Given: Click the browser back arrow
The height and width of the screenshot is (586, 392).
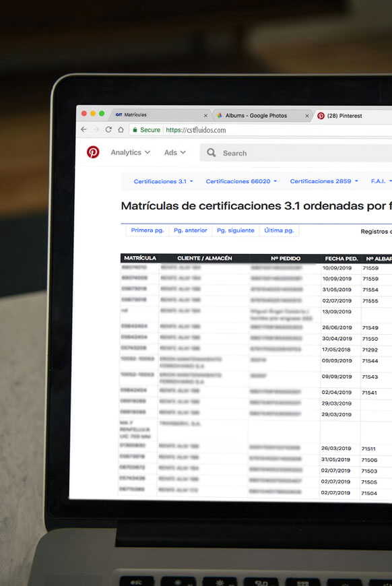Looking at the screenshot, I should click(x=84, y=129).
